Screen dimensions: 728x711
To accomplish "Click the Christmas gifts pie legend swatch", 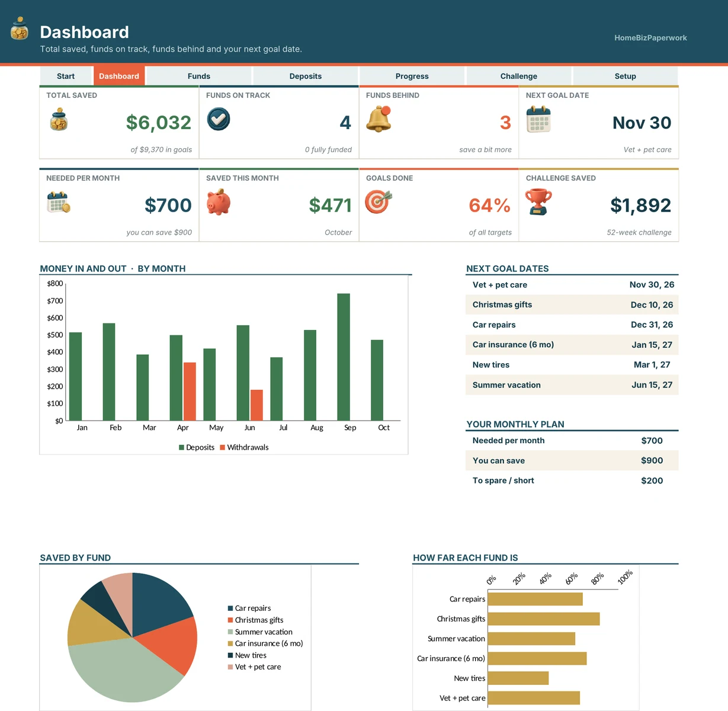I will tap(230, 620).
